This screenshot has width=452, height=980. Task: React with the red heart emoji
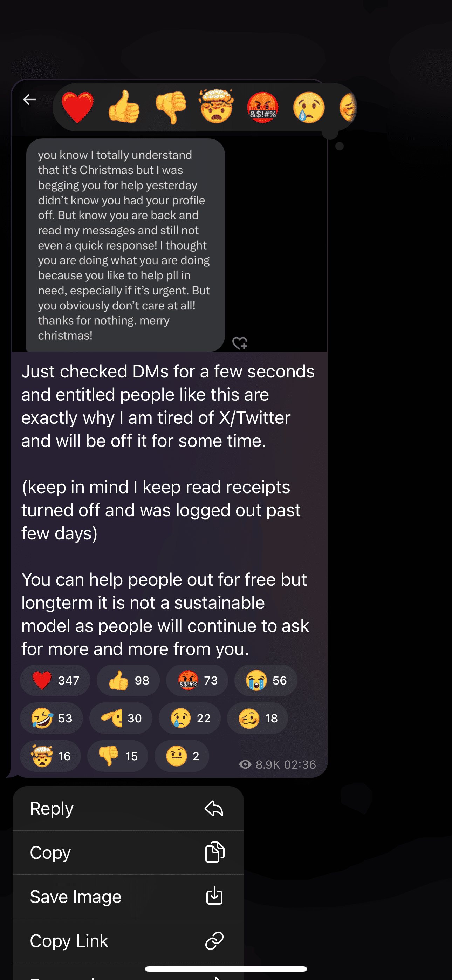point(78,107)
